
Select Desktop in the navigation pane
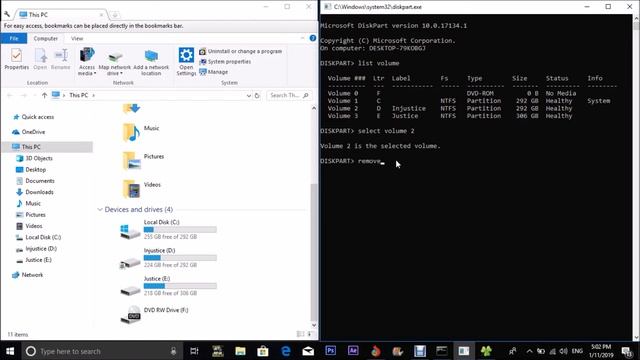36,169
